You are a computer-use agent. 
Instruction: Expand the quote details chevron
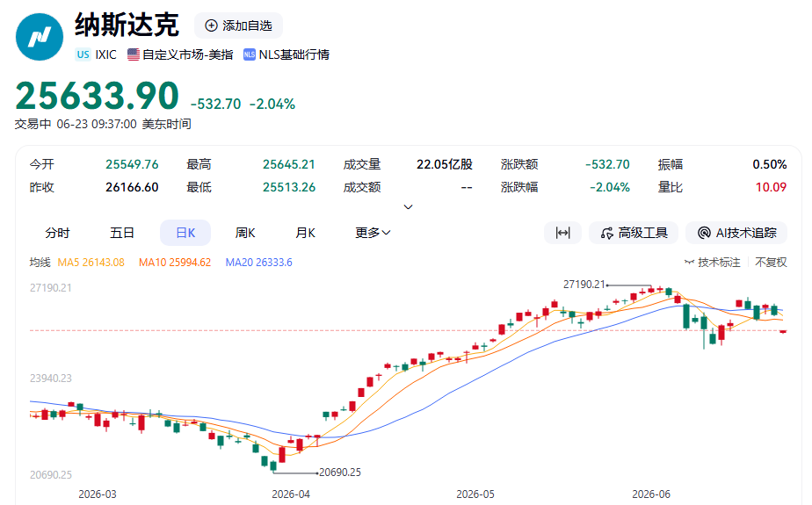click(x=408, y=207)
